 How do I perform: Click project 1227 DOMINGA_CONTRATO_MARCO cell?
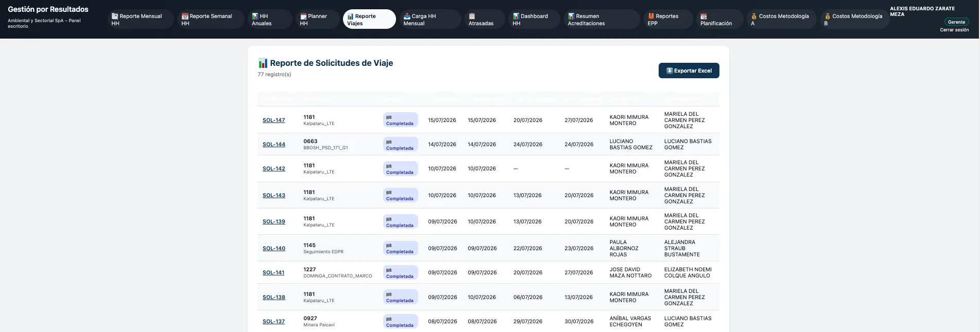[x=337, y=272]
